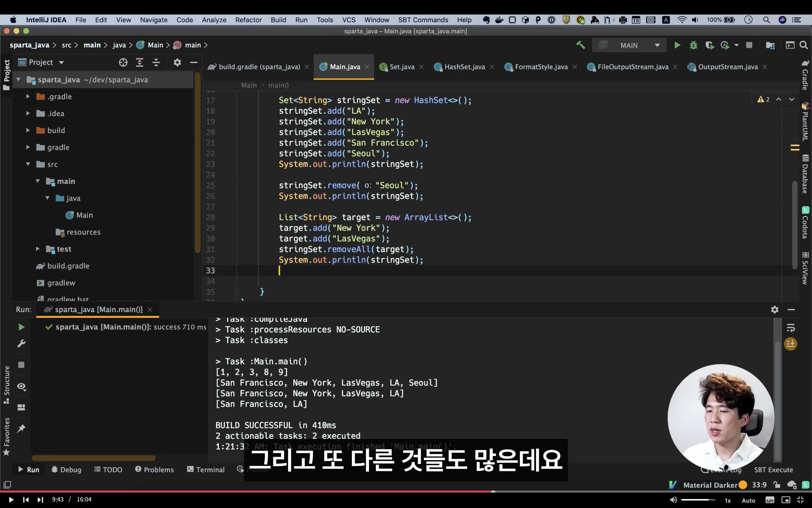Adjust the video volume slider
Viewport: 812px width, 508px height.
[698, 500]
